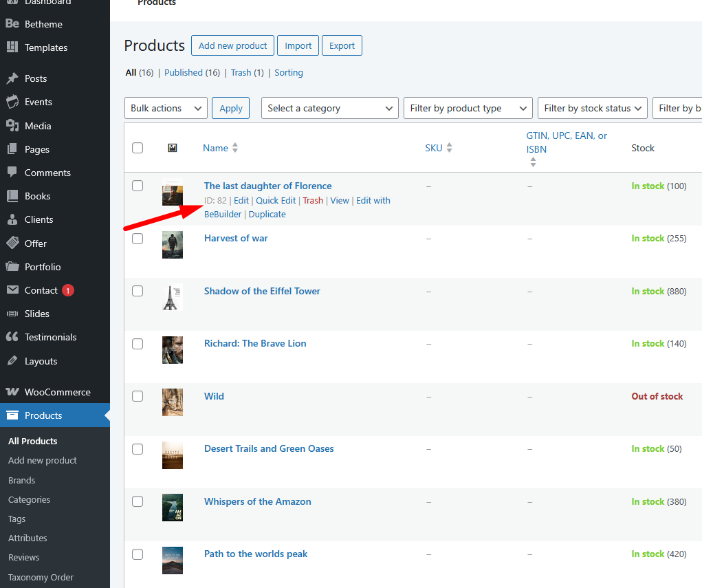Click the WooCommerce logo icon
Image resolution: width=702 pixels, height=588 pixels.
click(12, 392)
